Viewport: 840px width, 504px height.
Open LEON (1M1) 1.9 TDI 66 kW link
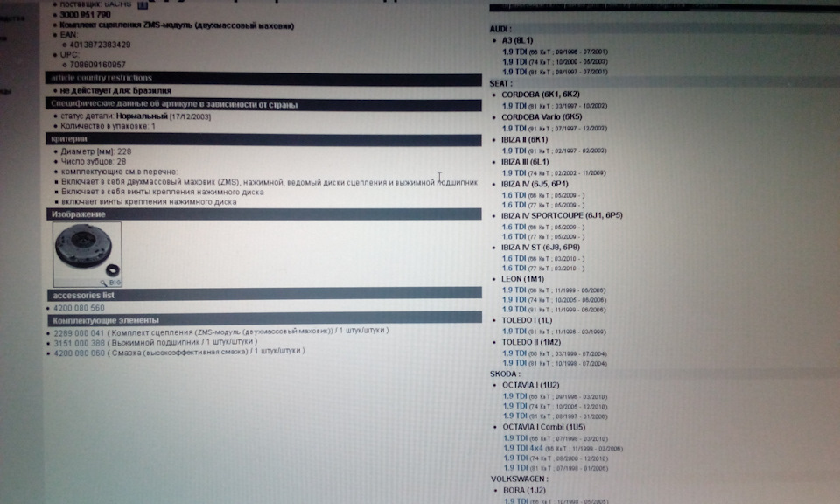pyautogui.click(x=514, y=290)
